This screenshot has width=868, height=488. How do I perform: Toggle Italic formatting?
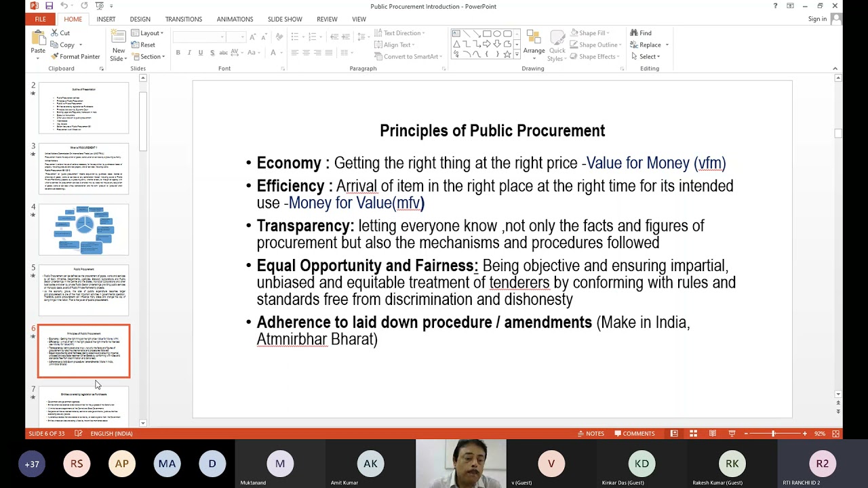coord(189,53)
